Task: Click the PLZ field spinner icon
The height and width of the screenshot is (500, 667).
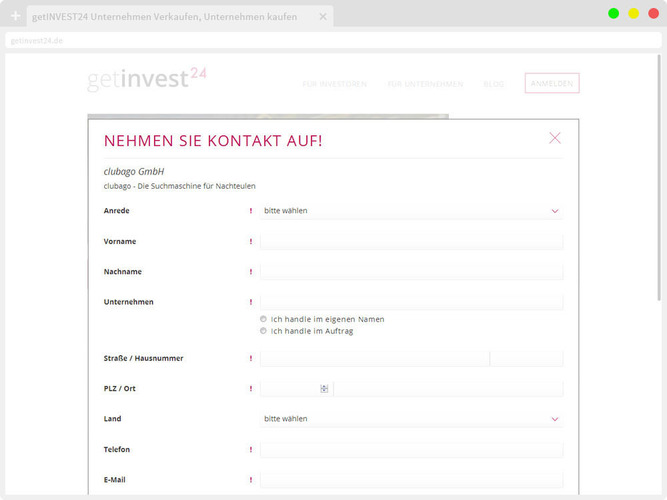Action: coord(324,389)
